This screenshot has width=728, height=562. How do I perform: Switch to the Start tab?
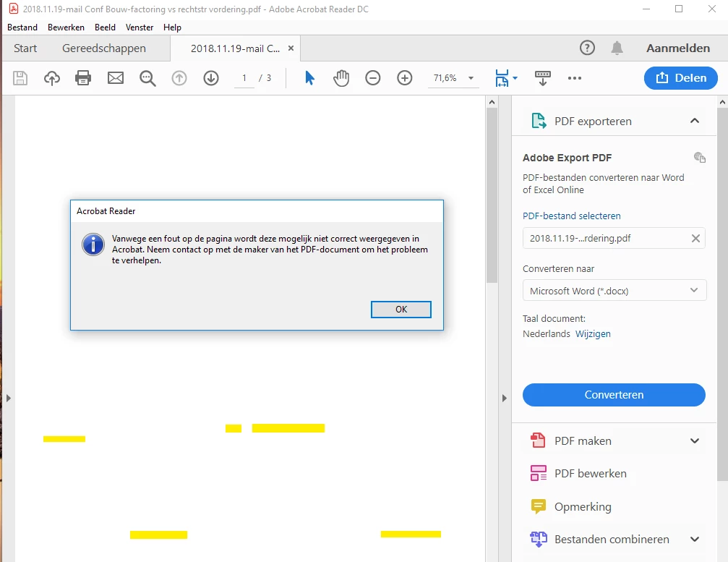(25, 48)
